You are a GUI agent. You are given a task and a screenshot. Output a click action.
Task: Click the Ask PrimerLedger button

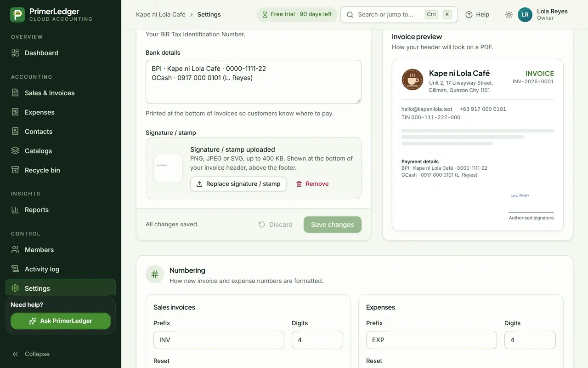tap(61, 321)
